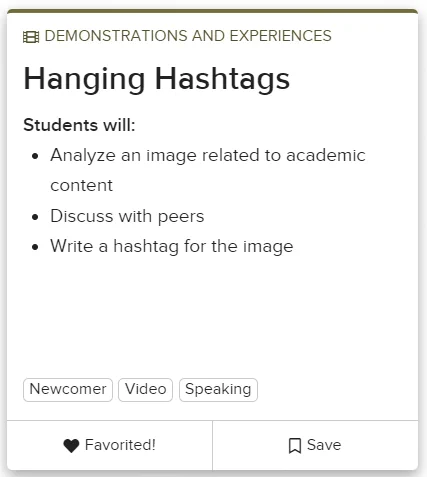Open the 'Hanging Hashtags' title
Screen dimensions: 427x477
157,79
